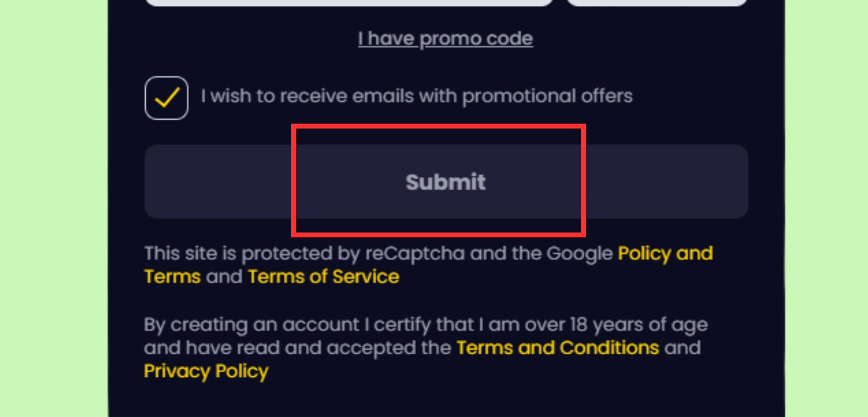Viewport: 868px width, 417px height.
Task: Select the 'Policy and' yellow text after Google
Action: point(665,254)
